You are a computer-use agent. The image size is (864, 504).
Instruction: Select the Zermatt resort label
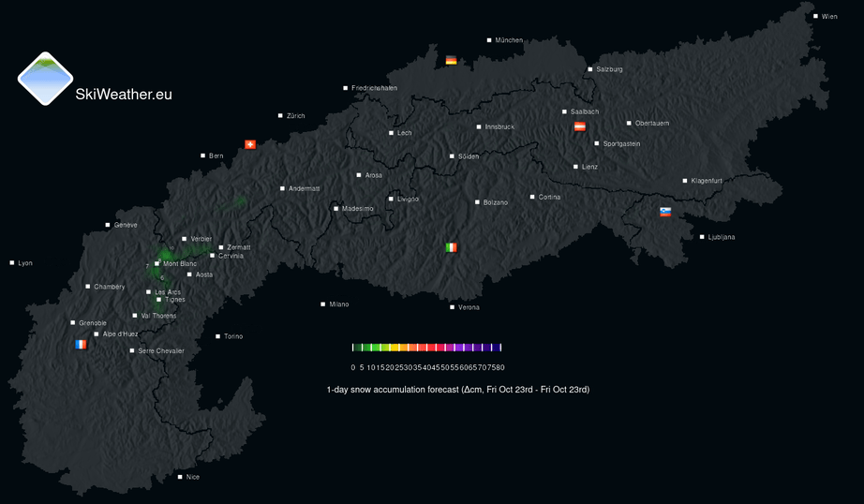coord(239,247)
